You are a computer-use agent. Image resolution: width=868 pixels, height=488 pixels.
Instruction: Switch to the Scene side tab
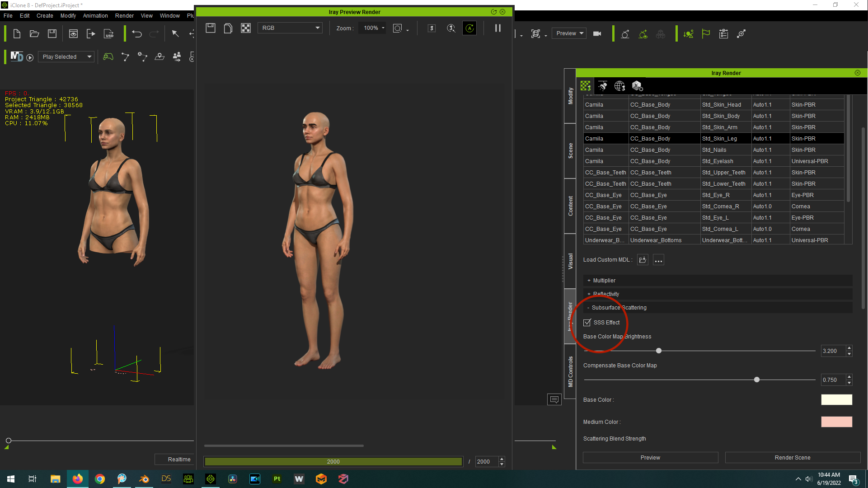point(570,150)
